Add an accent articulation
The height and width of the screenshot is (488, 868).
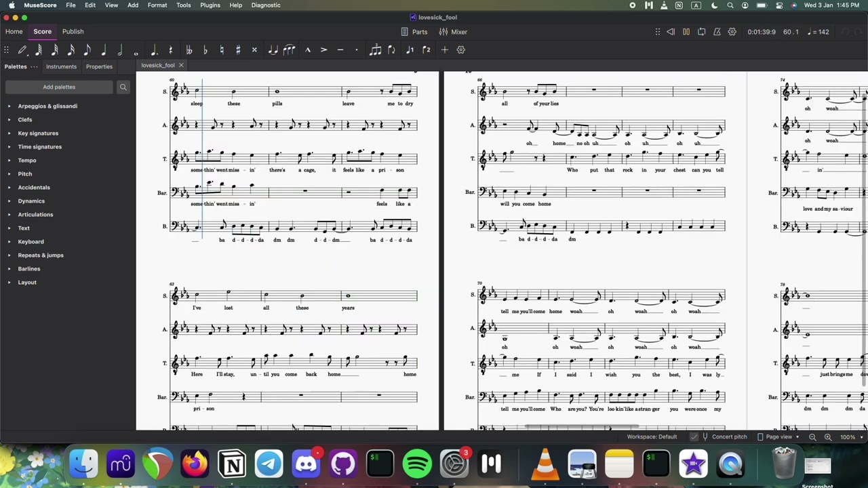click(x=323, y=49)
